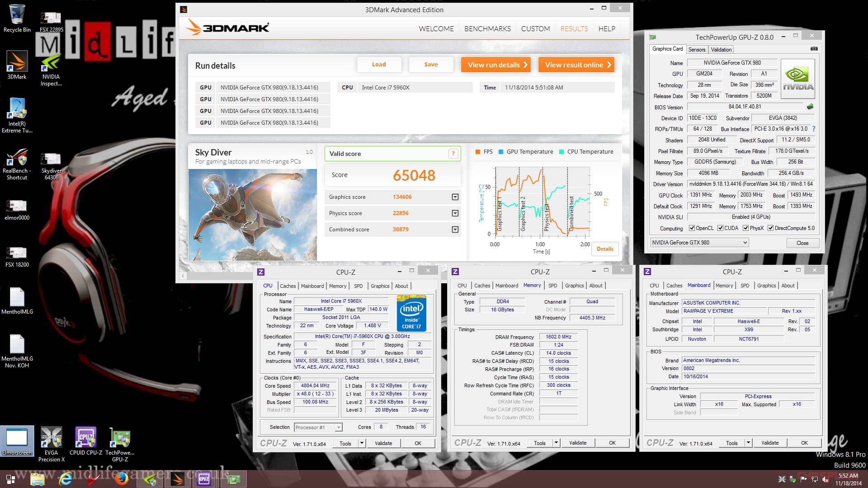
Task: Open the CUSTOM tab in 3DMark
Action: [535, 28]
